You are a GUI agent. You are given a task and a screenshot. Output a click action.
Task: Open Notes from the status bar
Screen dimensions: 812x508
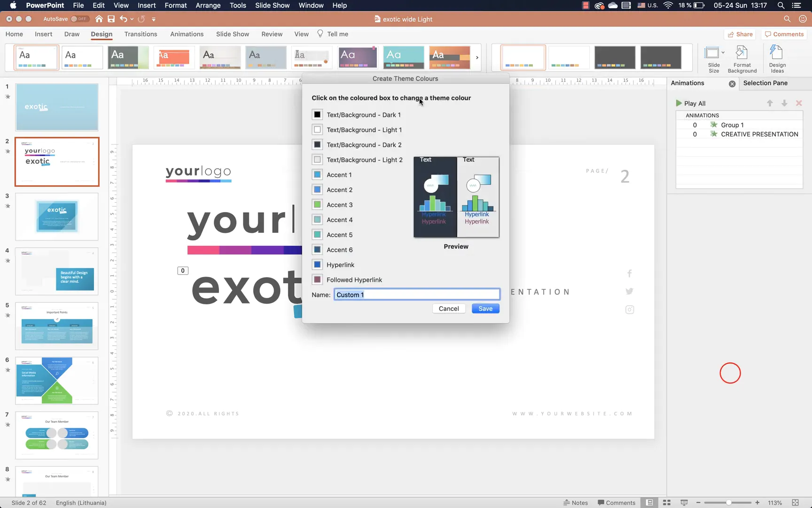(x=576, y=502)
